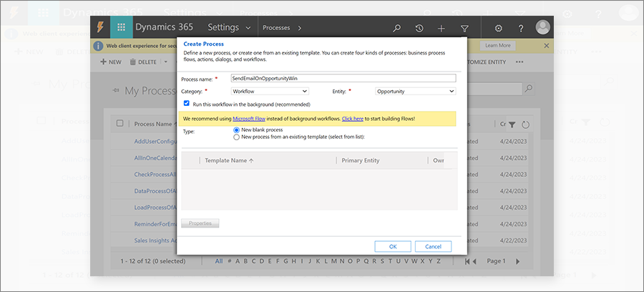Open the CheckProcessAll process row link
This screenshot has width=644, height=292.
click(155, 175)
